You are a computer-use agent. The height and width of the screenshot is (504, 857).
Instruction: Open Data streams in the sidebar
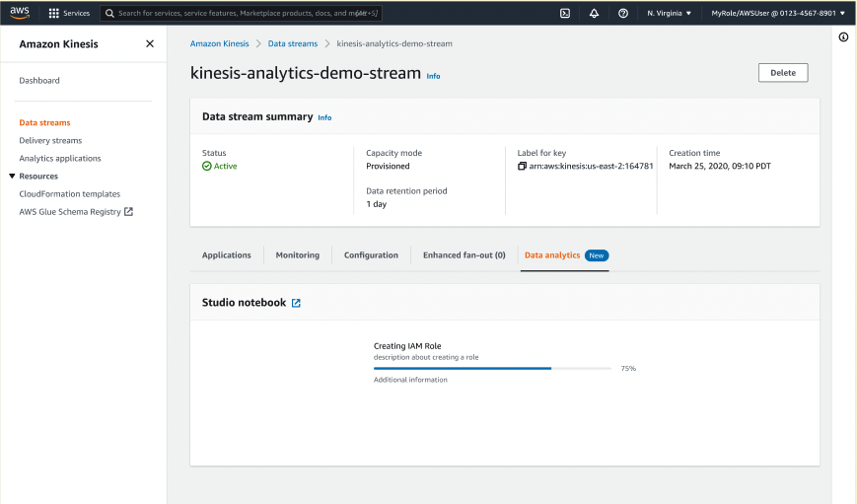[44, 122]
